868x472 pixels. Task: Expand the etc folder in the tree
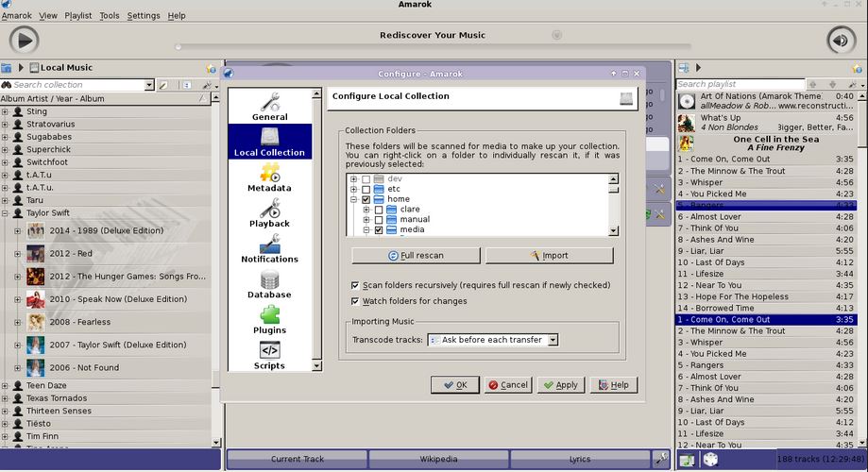tap(354, 189)
